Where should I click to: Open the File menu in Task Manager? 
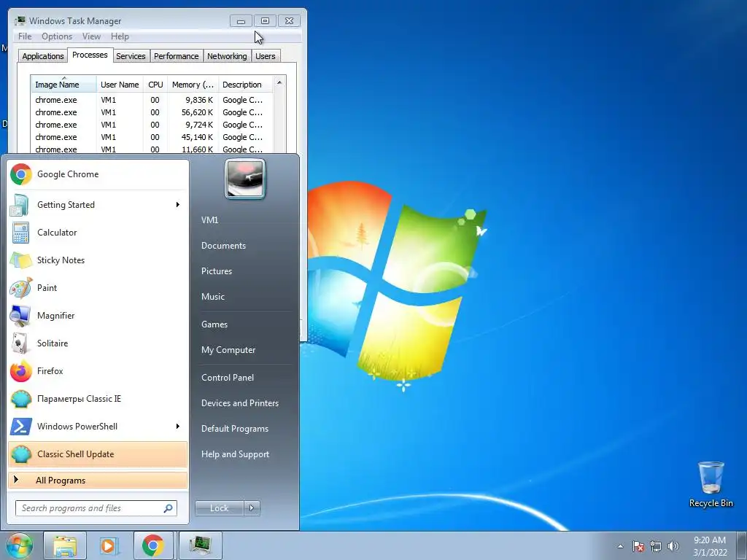click(x=25, y=36)
